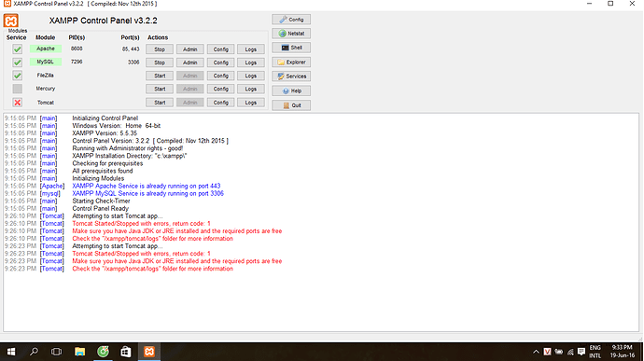Open the Store icon on taskbar
Viewport: 644px width, 361px height.
point(126,352)
